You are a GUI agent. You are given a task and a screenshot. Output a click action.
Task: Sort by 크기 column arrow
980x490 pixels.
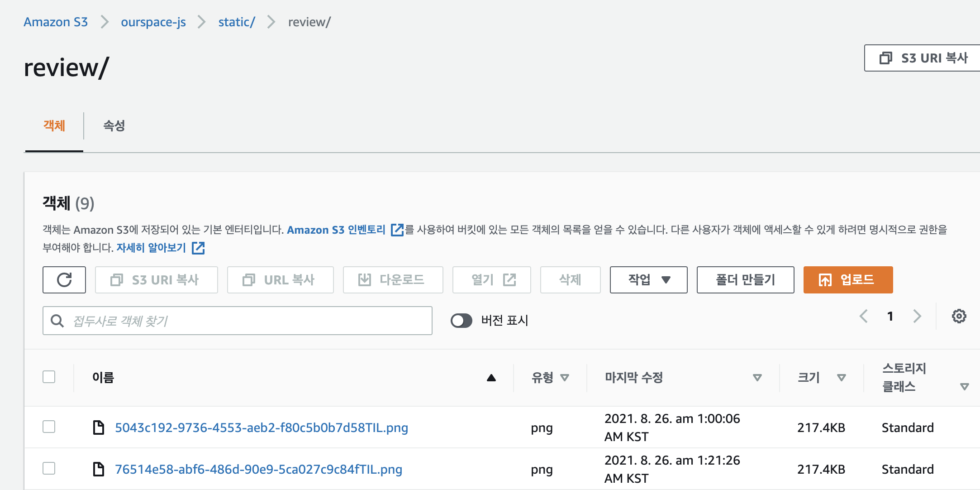click(x=842, y=378)
